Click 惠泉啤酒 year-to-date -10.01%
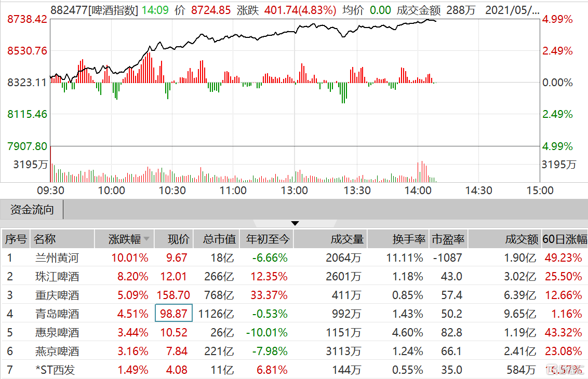The image size is (588, 379). click(267, 332)
